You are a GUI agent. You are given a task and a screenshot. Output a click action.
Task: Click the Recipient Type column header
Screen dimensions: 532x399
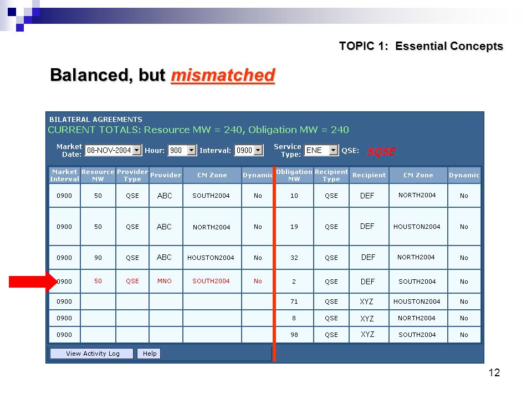(331, 175)
